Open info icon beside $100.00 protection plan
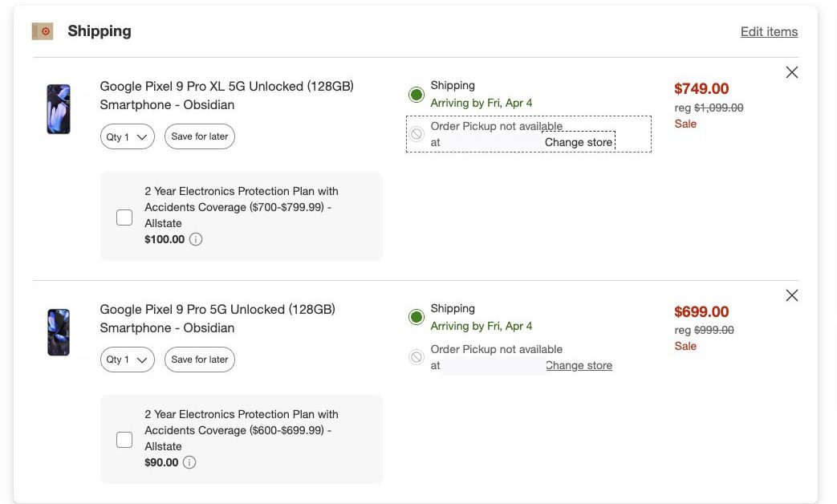The height and width of the screenshot is (504, 837). click(196, 239)
